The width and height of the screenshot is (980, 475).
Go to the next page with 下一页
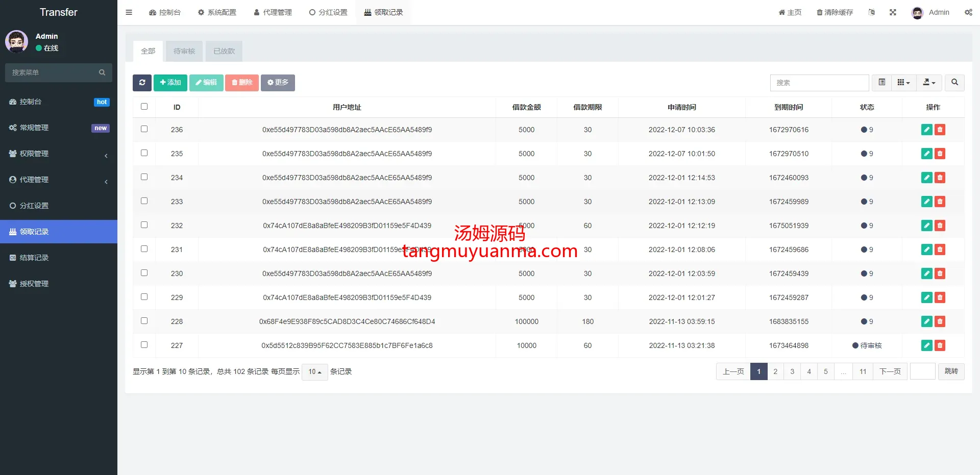(x=890, y=371)
